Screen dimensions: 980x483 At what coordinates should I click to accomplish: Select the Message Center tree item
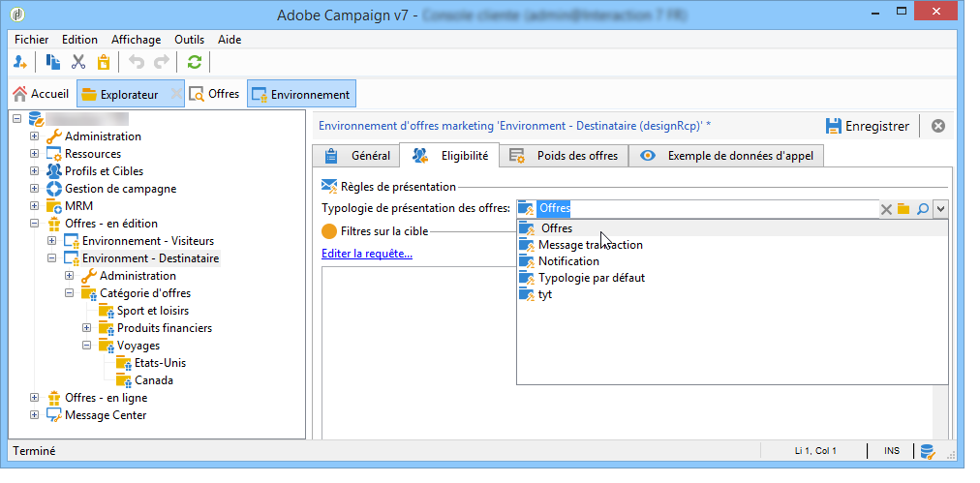point(106,415)
